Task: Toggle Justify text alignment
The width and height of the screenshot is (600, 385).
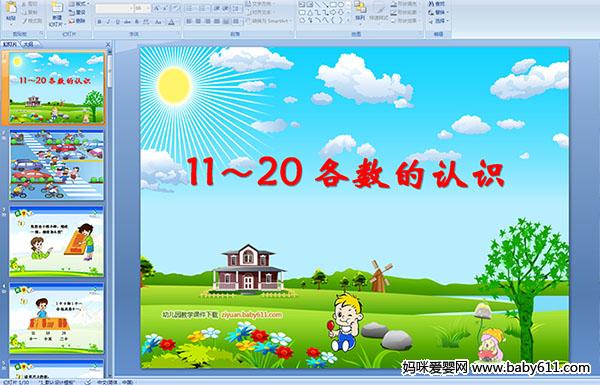Action: [x=217, y=21]
